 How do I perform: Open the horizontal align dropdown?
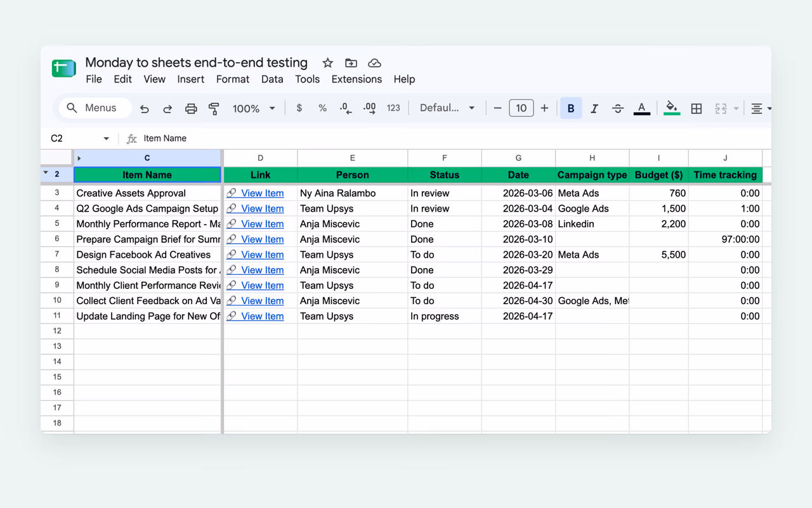coord(760,109)
